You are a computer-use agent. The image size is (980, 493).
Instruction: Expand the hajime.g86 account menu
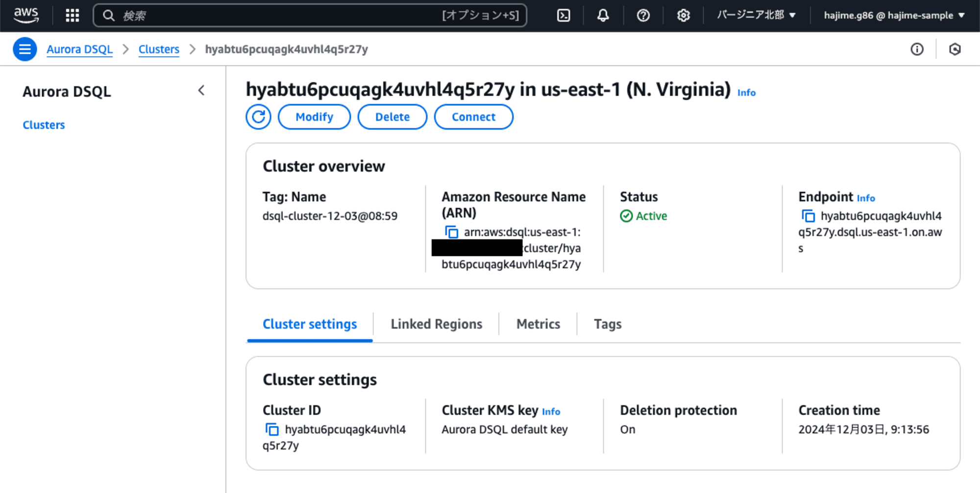tap(894, 16)
